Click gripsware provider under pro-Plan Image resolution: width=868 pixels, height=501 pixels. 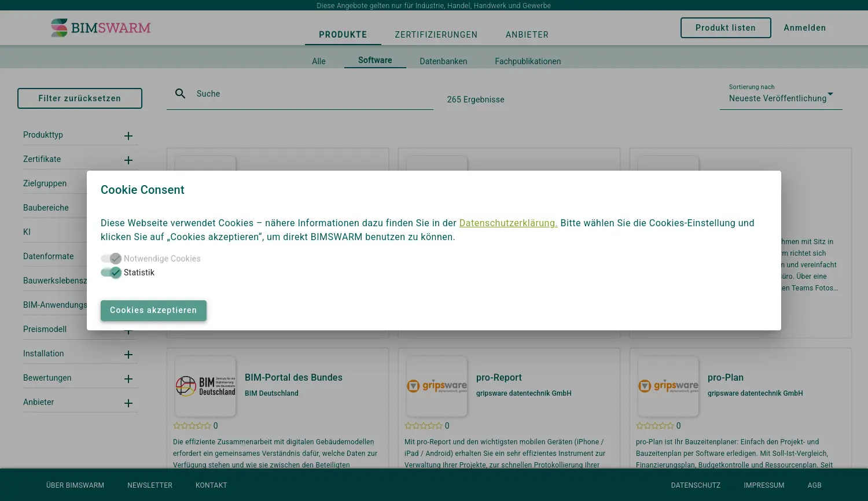(x=755, y=393)
